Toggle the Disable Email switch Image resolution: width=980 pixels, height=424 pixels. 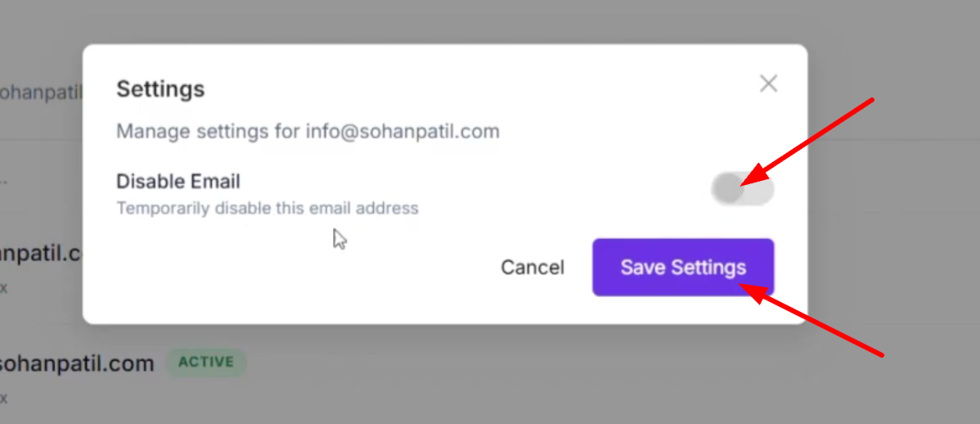[742, 190]
